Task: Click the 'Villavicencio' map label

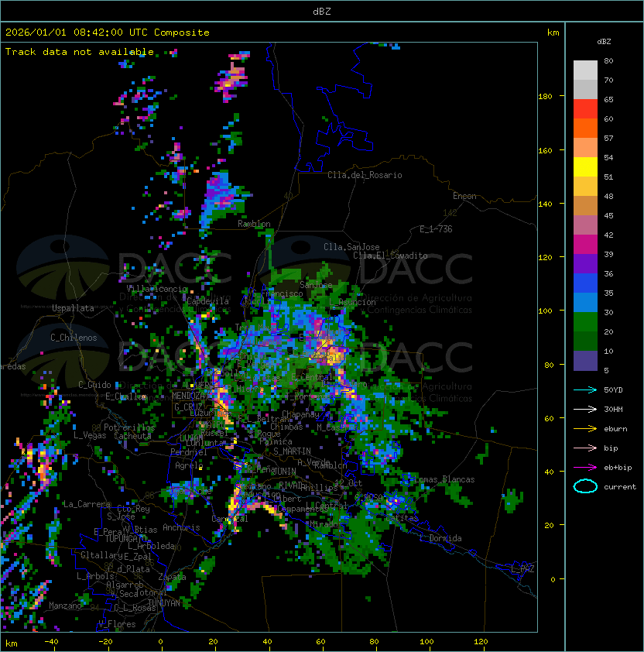Action: point(156,289)
